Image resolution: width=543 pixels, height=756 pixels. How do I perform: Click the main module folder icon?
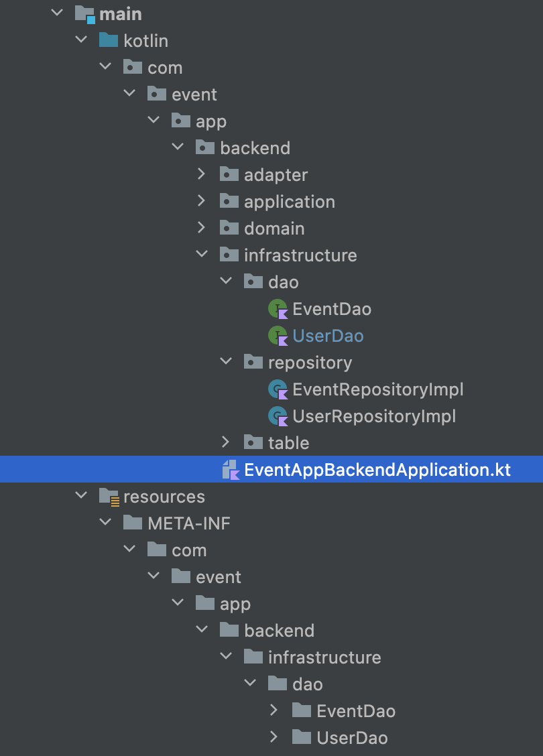pos(85,14)
